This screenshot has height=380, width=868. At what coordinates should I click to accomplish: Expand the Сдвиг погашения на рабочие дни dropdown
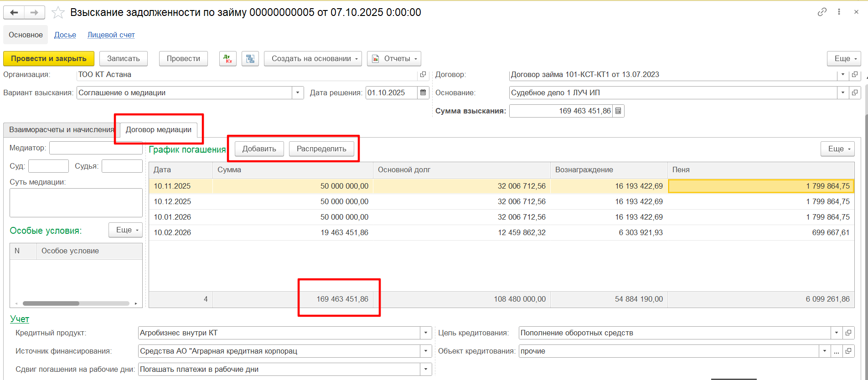[426, 369]
